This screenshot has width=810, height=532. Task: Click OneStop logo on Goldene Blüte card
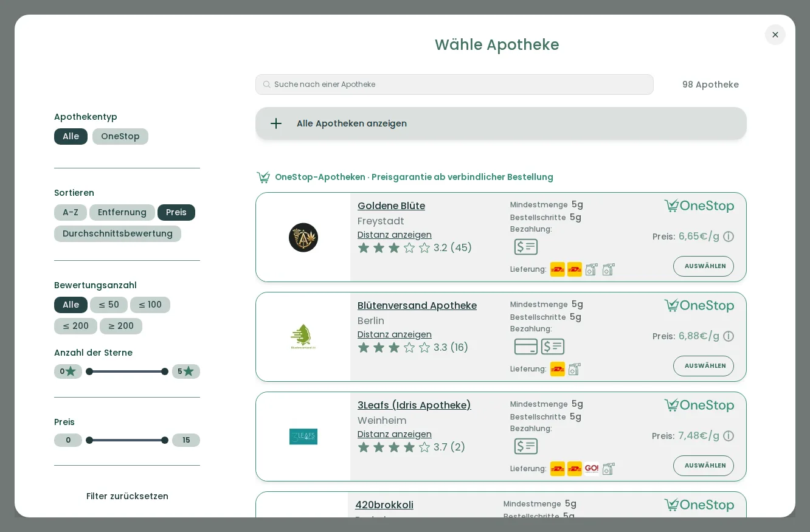(x=699, y=206)
